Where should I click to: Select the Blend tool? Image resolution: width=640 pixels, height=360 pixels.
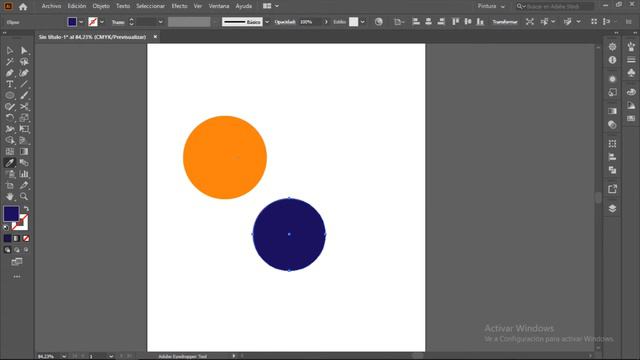click(24, 163)
